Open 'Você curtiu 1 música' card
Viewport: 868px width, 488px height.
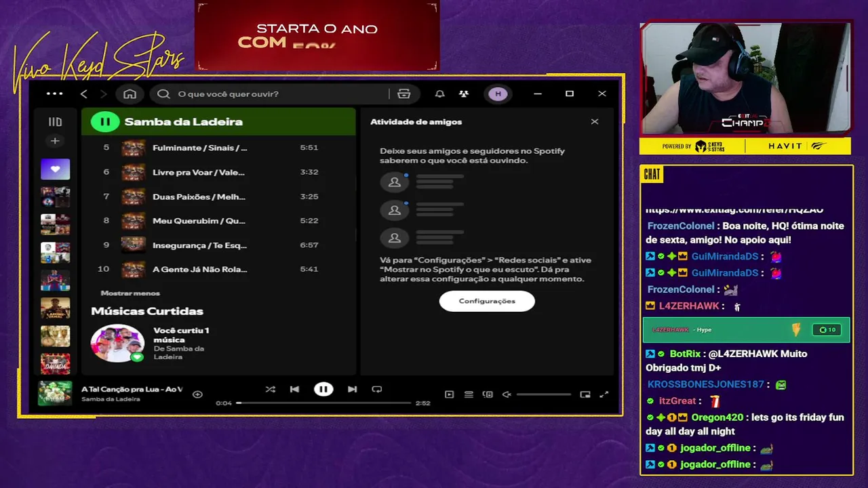pos(181,335)
